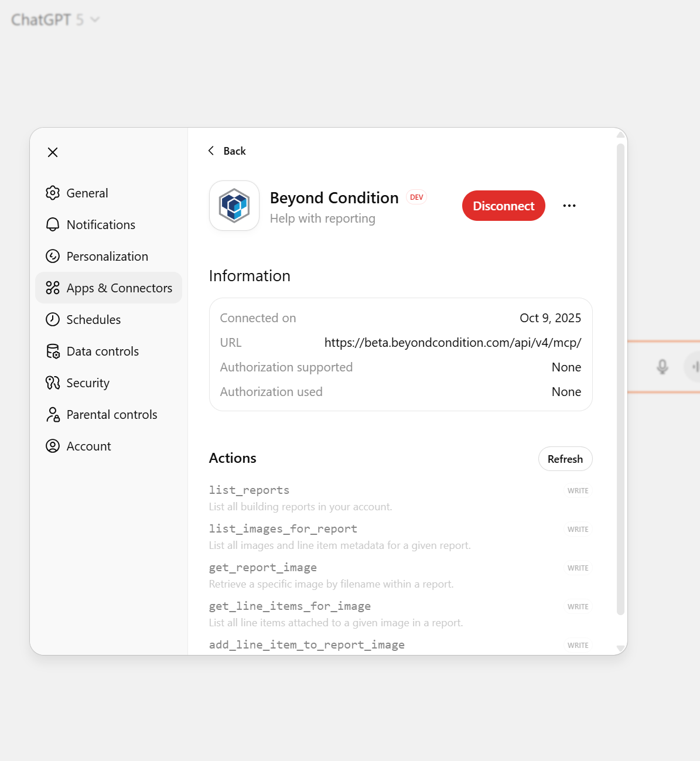This screenshot has height=761, width=700.
Task: Click the WRITE badge for get_line_items_for_image
Action: pos(578,607)
